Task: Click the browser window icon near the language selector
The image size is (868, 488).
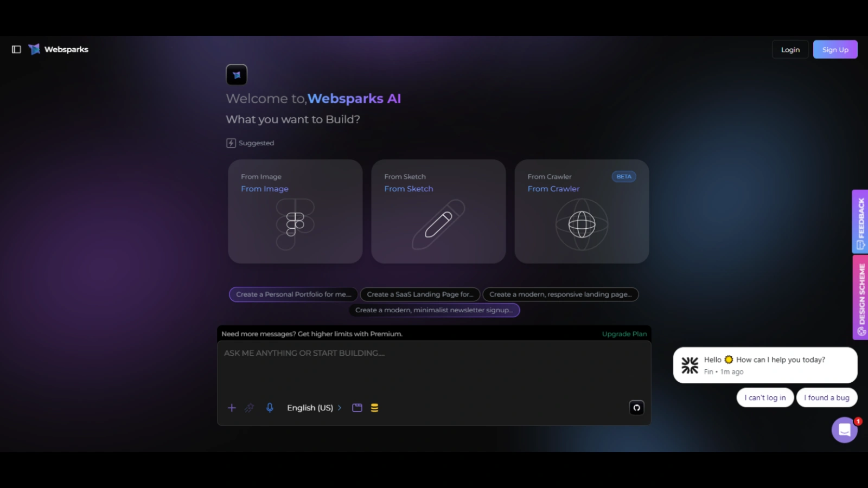Action: point(357,408)
